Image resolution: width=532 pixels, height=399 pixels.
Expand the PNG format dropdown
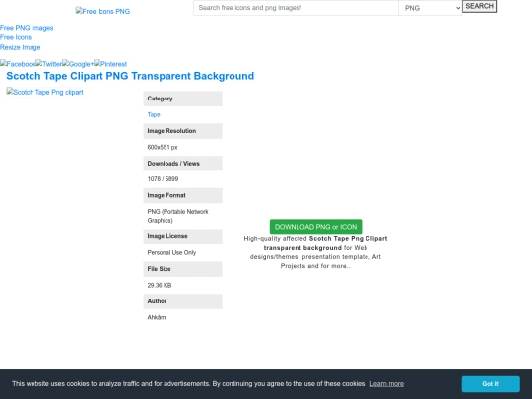[430, 8]
